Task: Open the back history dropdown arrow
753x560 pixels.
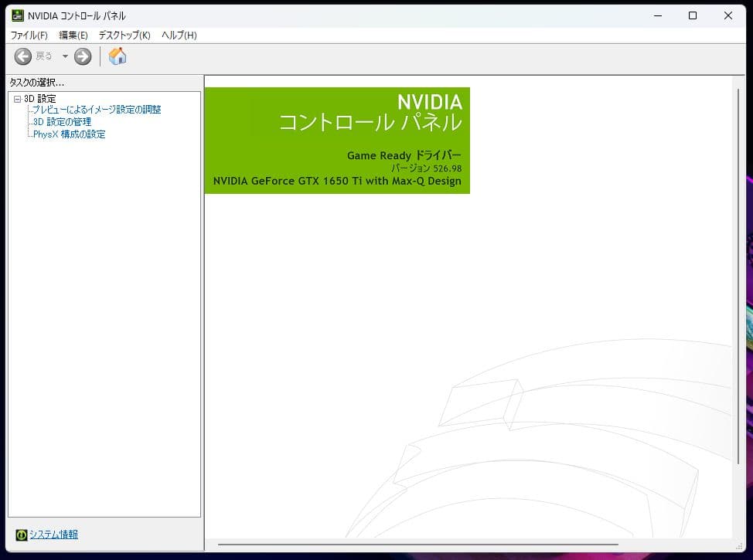Action: (65, 56)
